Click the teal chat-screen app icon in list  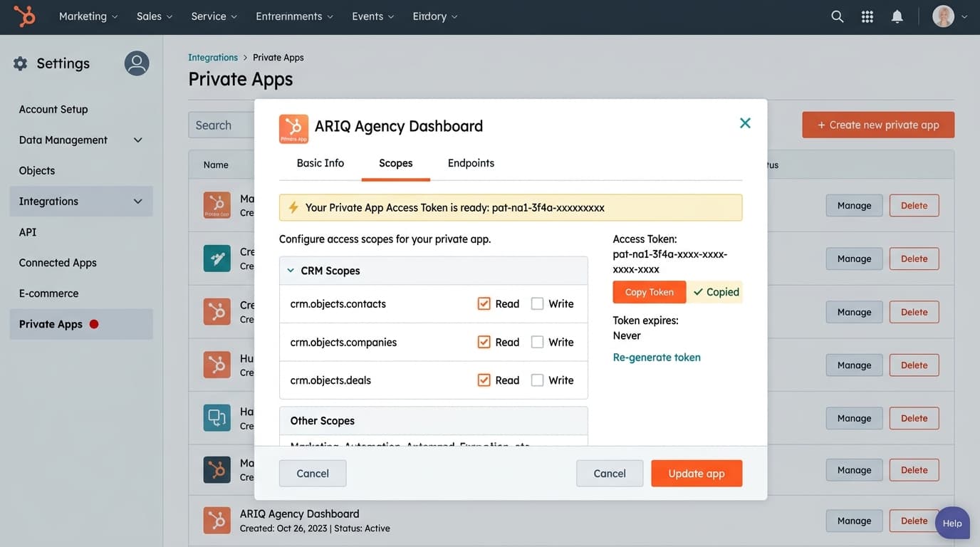(x=217, y=417)
